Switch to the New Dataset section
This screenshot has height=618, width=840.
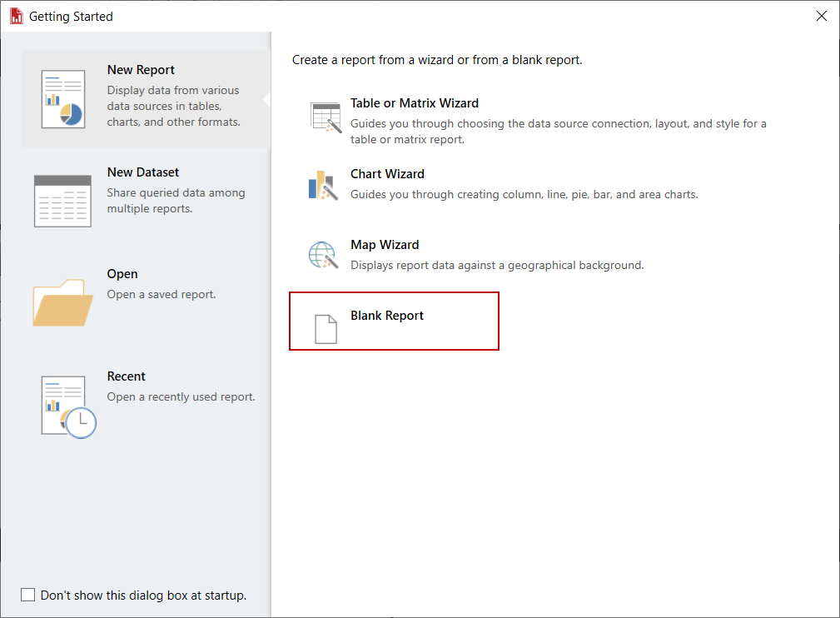(x=143, y=172)
